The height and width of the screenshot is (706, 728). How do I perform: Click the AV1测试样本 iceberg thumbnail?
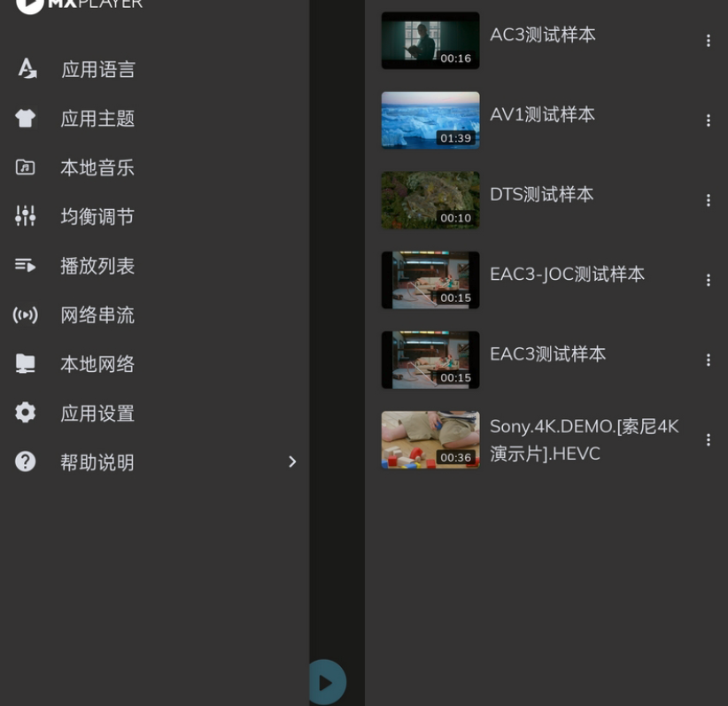430,120
